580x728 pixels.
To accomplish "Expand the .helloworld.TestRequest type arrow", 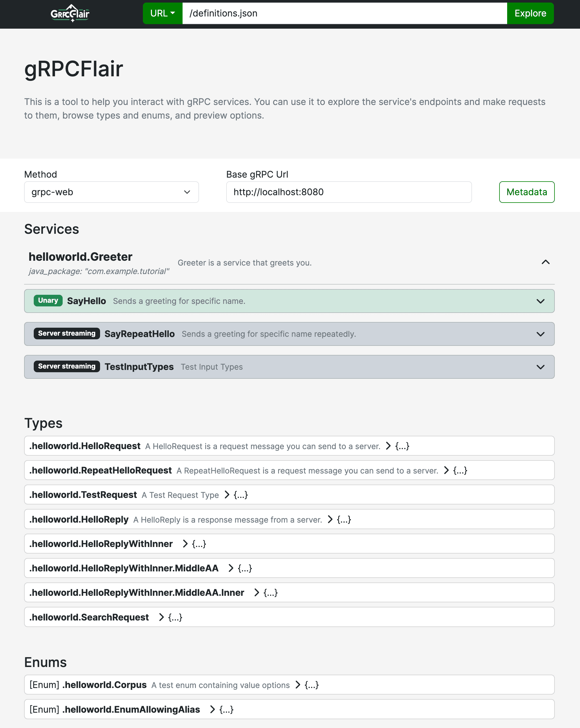I will (x=227, y=495).
